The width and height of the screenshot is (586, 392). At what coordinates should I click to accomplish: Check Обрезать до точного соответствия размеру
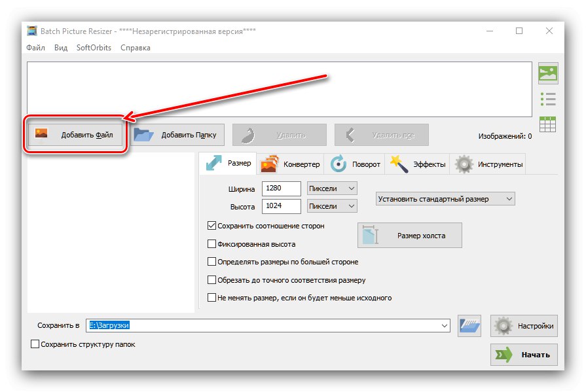(x=211, y=280)
